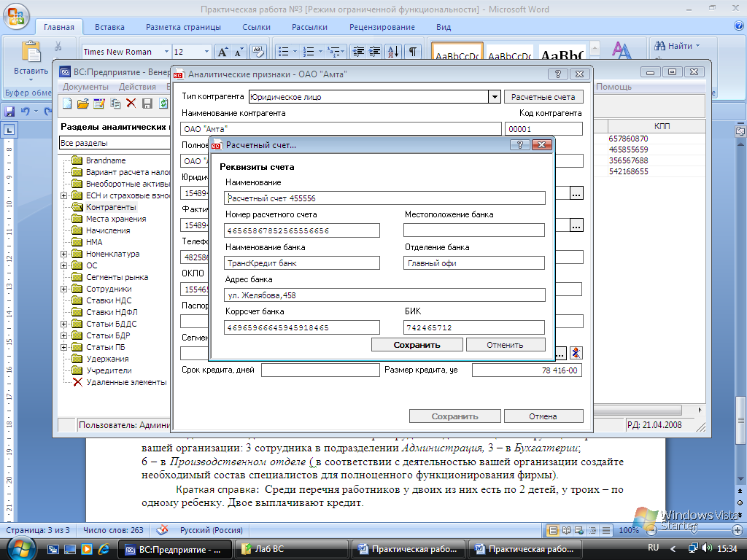Open Ссылки ribbon tab
Screen dimensions: 747x560
click(256, 27)
